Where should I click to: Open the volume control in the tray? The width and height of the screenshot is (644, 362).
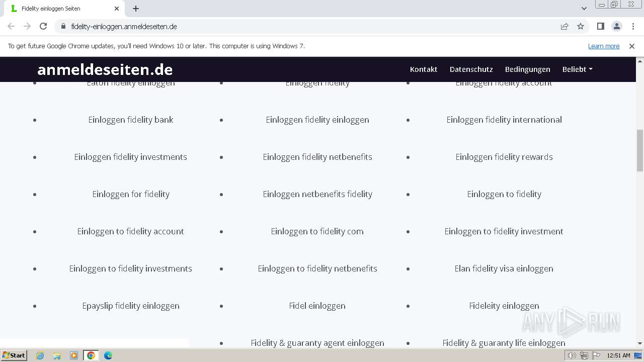(x=572, y=355)
